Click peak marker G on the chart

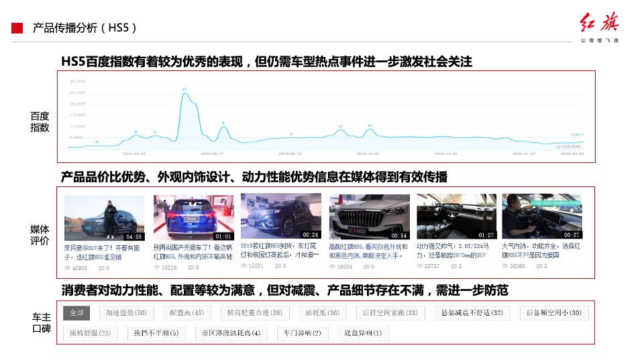pyautogui.click(x=341, y=127)
